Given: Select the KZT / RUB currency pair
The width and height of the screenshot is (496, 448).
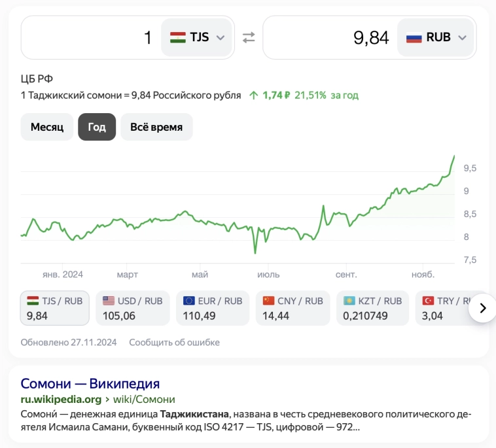Looking at the screenshot, I should pos(372,308).
